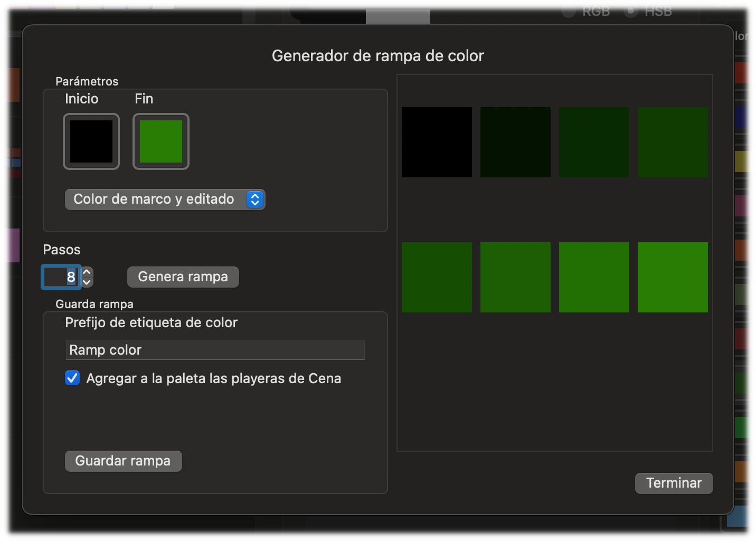The width and height of the screenshot is (756, 542).
Task: Select the third ramp swatch in top row
Action: coord(594,142)
